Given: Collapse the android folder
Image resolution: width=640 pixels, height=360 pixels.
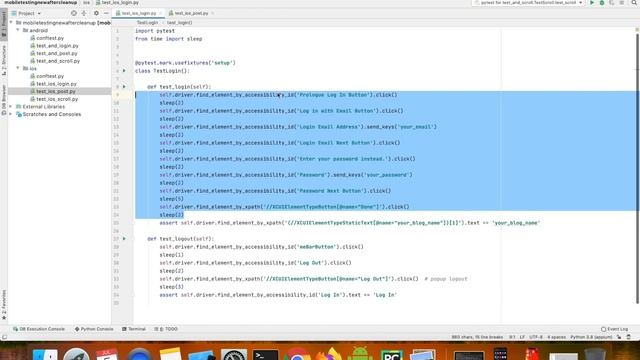Looking at the screenshot, I should [x=18, y=30].
